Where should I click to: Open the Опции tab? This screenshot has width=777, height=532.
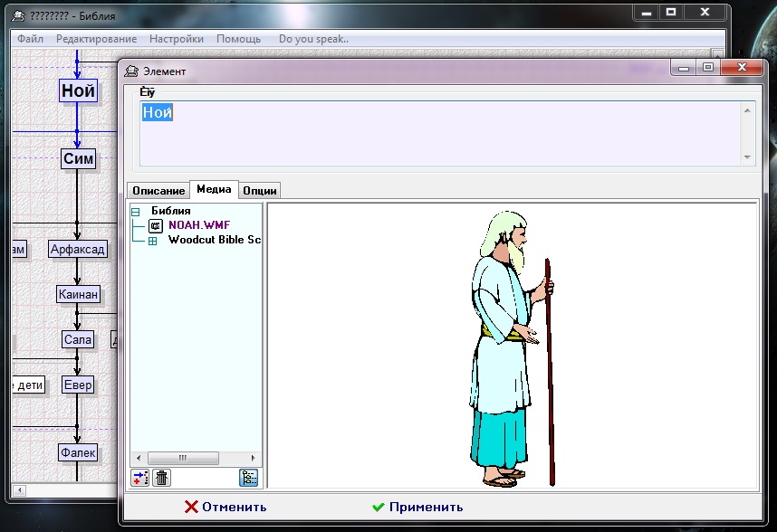click(x=260, y=190)
